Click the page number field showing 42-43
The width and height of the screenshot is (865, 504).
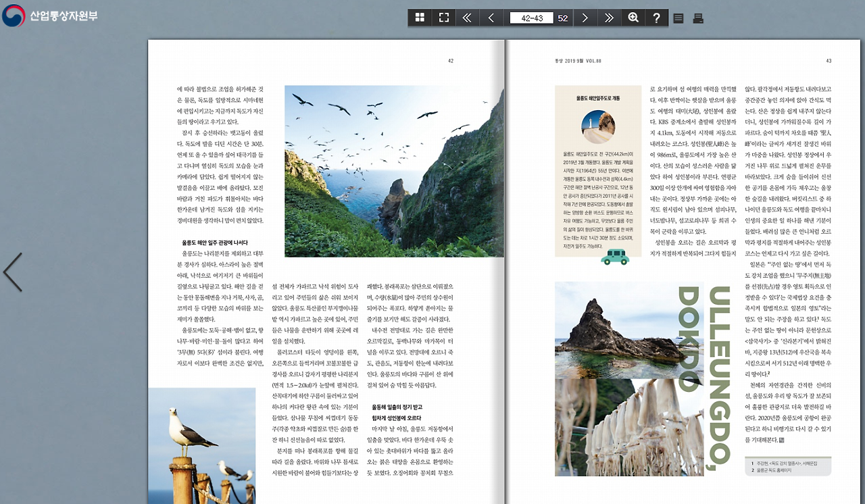tap(532, 18)
